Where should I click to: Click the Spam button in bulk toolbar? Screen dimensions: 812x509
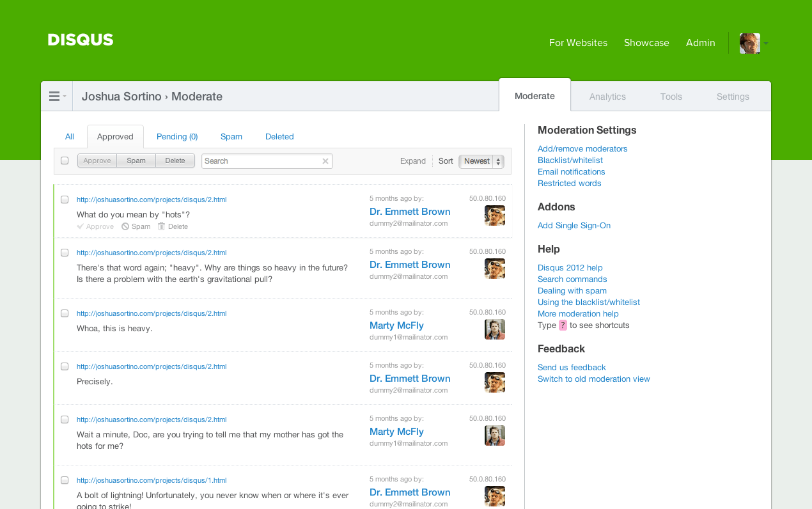click(x=136, y=161)
